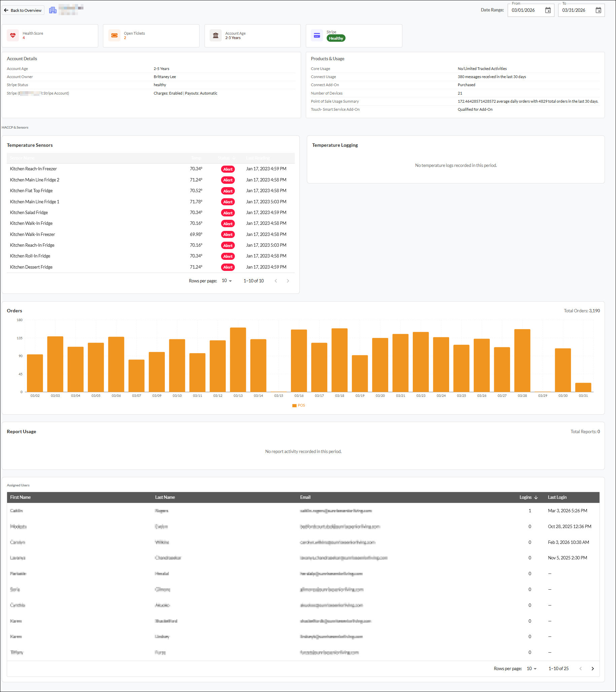Image resolution: width=616 pixels, height=692 pixels.
Task: Toggle the POS legend series in Orders chart
Action: (x=298, y=405)
